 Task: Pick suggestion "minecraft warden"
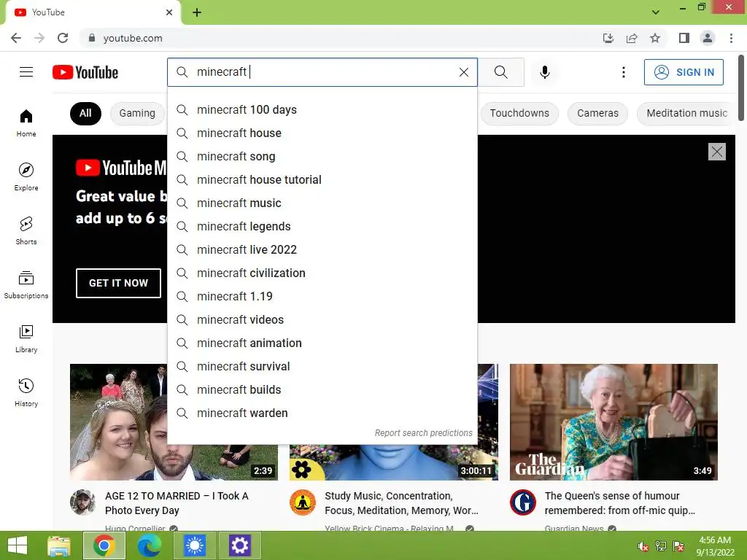point(322,413)
